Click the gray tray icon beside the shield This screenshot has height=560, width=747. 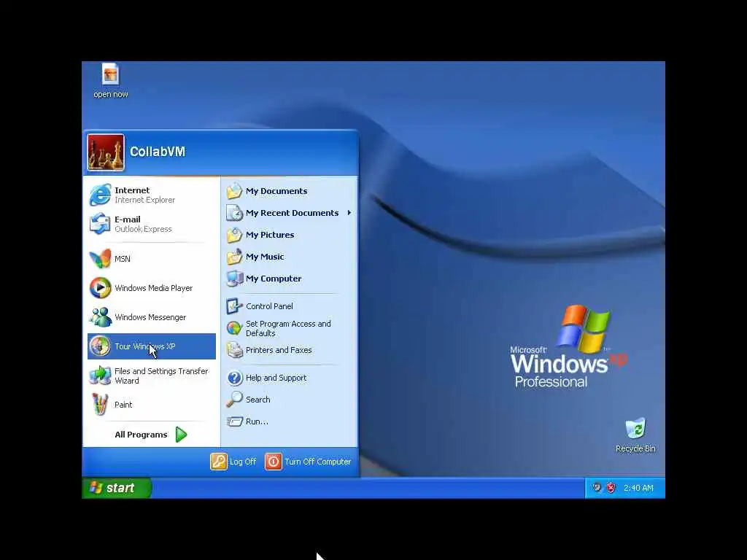point(597,487)
